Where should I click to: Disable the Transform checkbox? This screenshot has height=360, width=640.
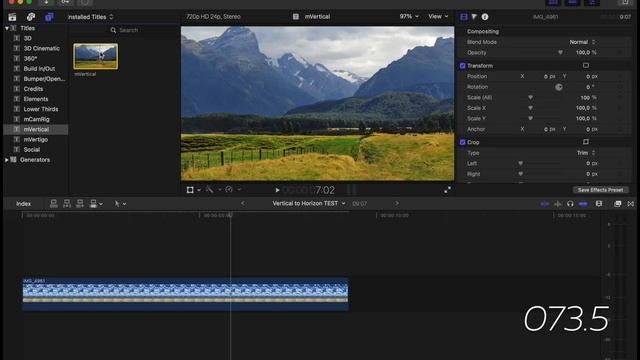coord(462,66)
